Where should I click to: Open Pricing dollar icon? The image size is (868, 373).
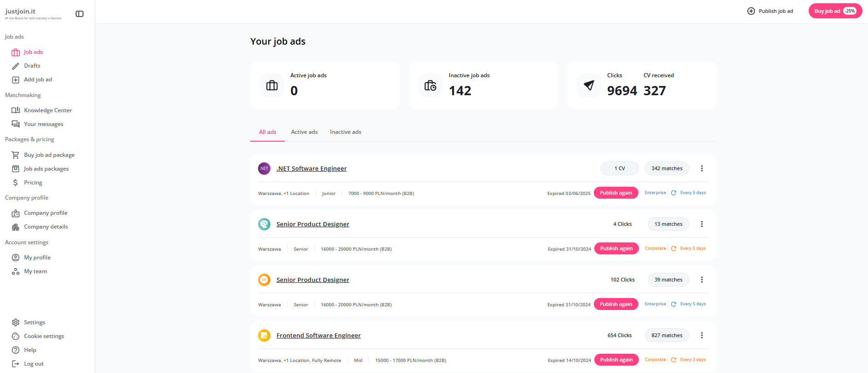(16, 183)
